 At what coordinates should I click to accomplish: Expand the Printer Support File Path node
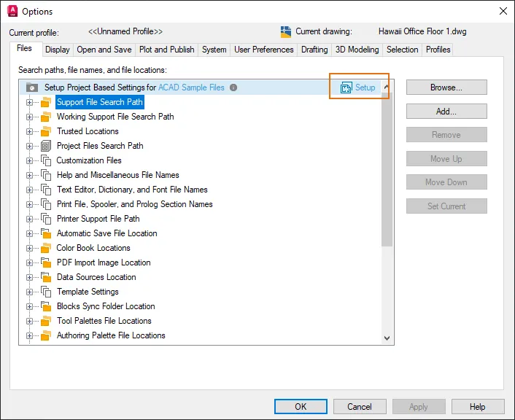29,219
